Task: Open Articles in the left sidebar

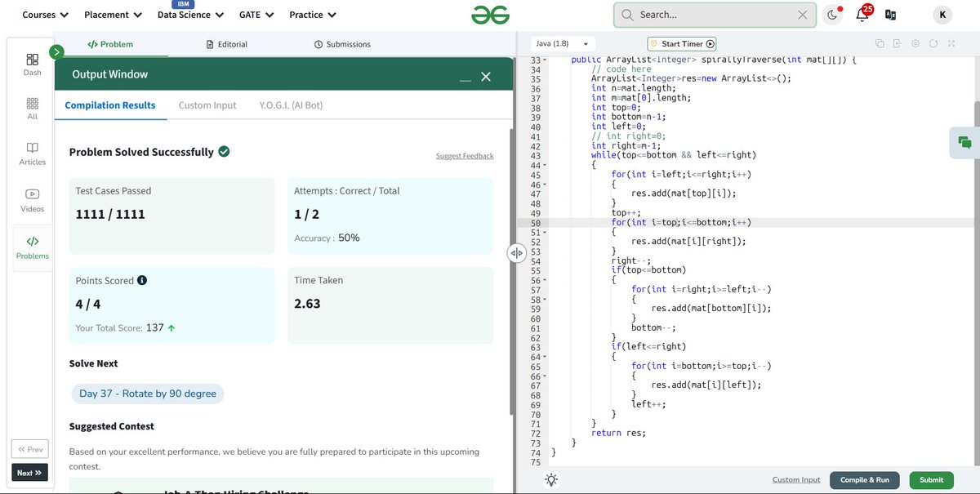Action: (32, 154)
